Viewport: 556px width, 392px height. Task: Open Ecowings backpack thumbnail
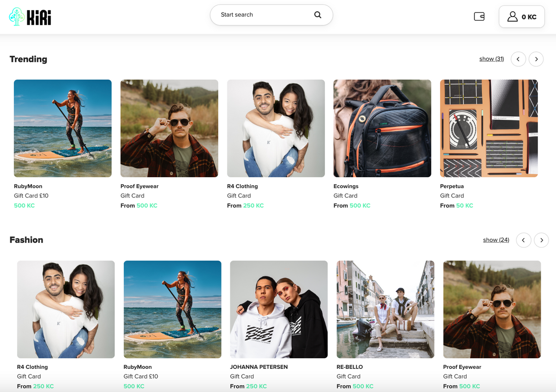tap(382, 128)
